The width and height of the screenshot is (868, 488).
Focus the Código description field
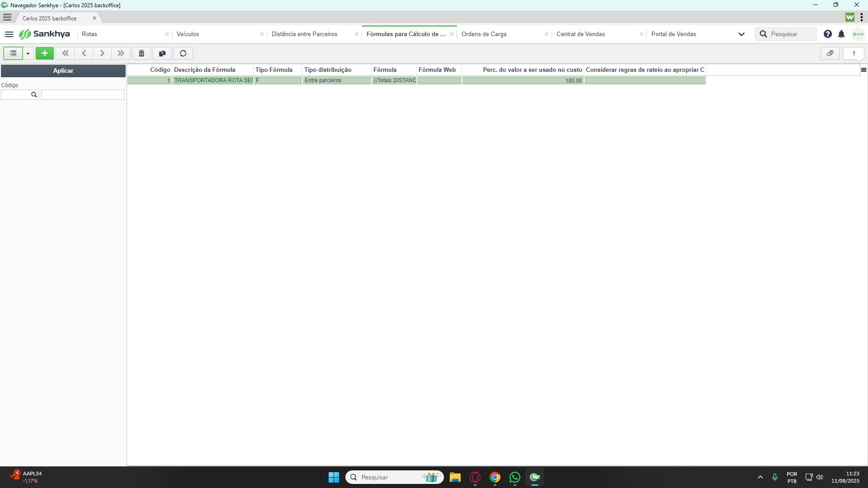83,94
